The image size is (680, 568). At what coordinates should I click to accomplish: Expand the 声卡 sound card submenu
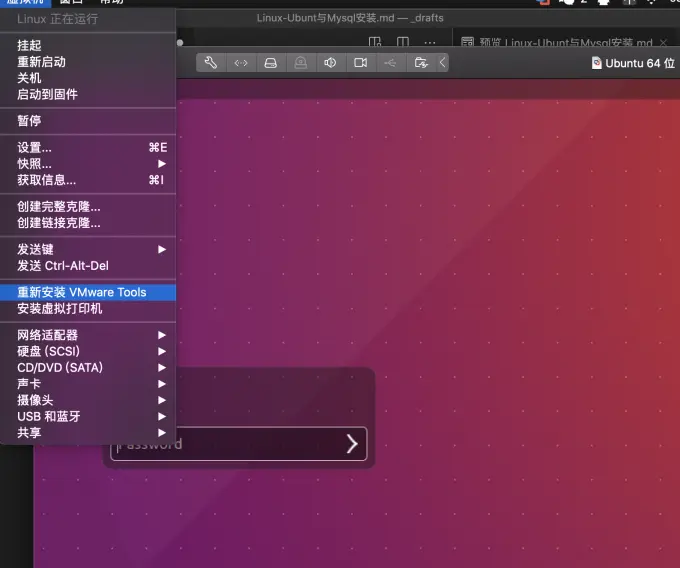pyautogui.click(x=88, y=384)
